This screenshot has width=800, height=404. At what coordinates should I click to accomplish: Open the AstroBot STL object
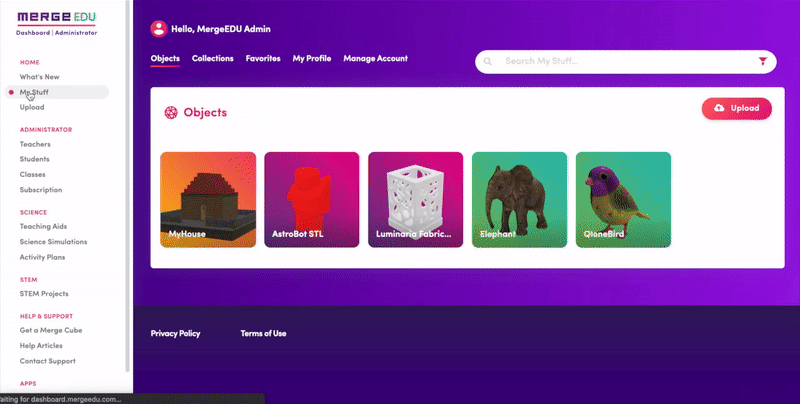click(x=312, y=199)
